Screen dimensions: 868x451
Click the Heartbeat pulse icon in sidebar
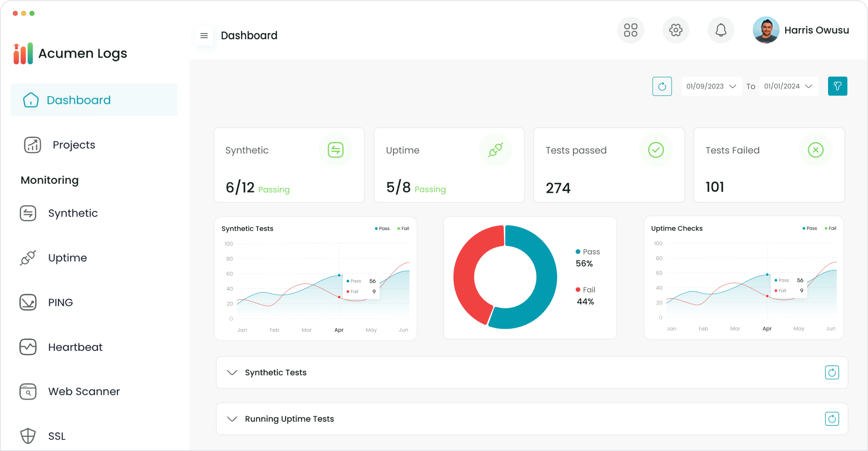[28, 347]
